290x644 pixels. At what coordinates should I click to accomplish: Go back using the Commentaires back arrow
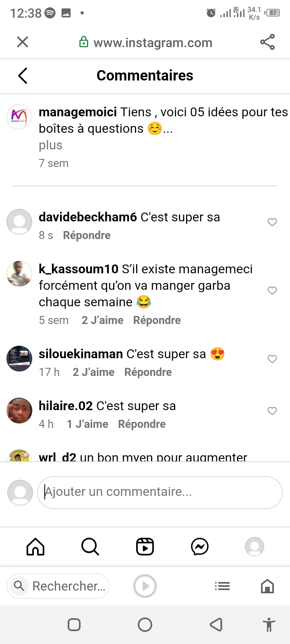[23, 76]
